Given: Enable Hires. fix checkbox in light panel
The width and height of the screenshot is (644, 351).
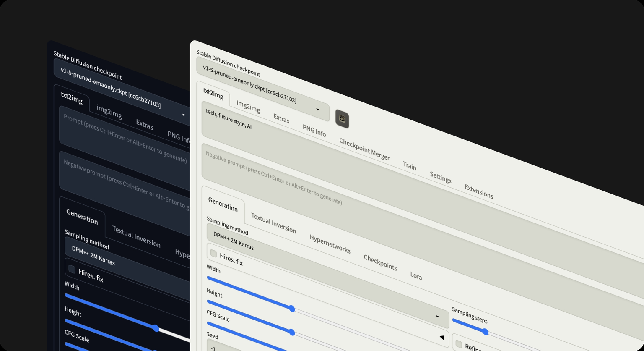Looking at the screenshot, I should tap(213, 254).
